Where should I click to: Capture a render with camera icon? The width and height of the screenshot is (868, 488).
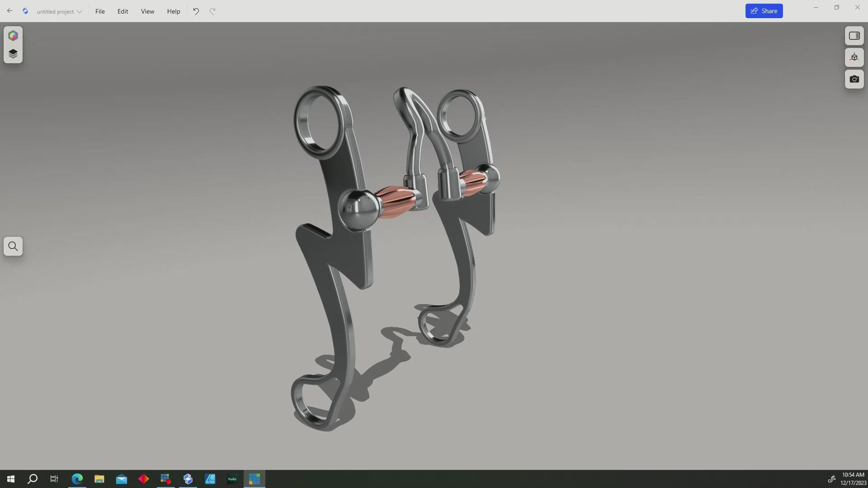[x=854, y=79]
